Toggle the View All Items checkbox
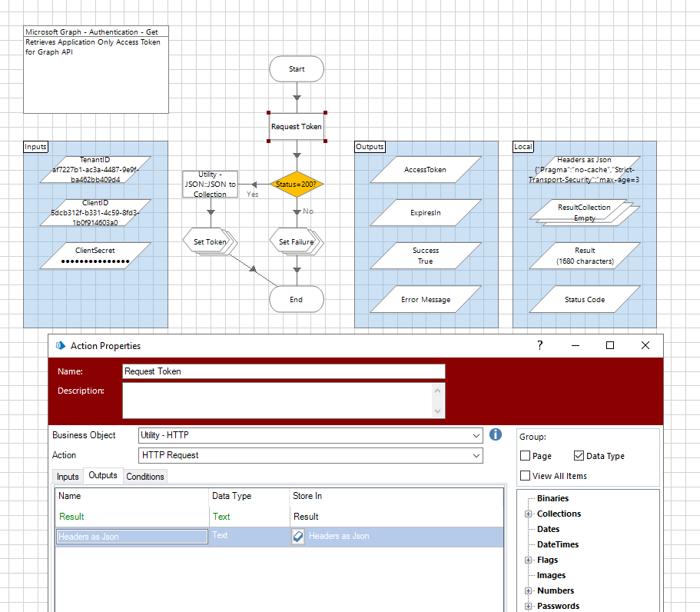This screenshot has width=700, height=612. 526,476
